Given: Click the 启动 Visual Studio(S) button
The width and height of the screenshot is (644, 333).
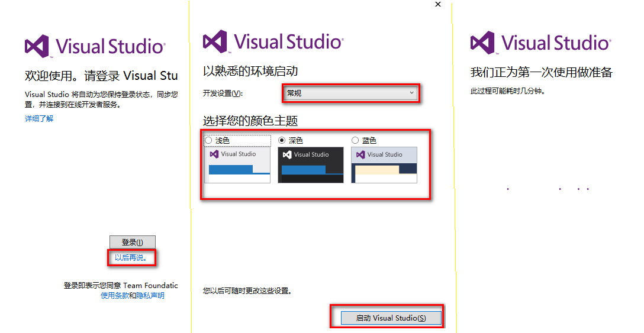Looking at the screenshot, I should click(391, 318).
